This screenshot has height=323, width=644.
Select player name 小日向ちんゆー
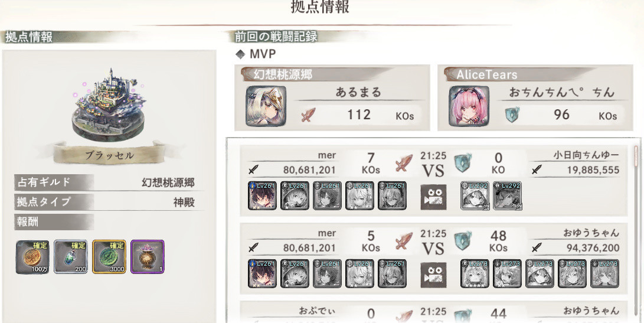586,155
